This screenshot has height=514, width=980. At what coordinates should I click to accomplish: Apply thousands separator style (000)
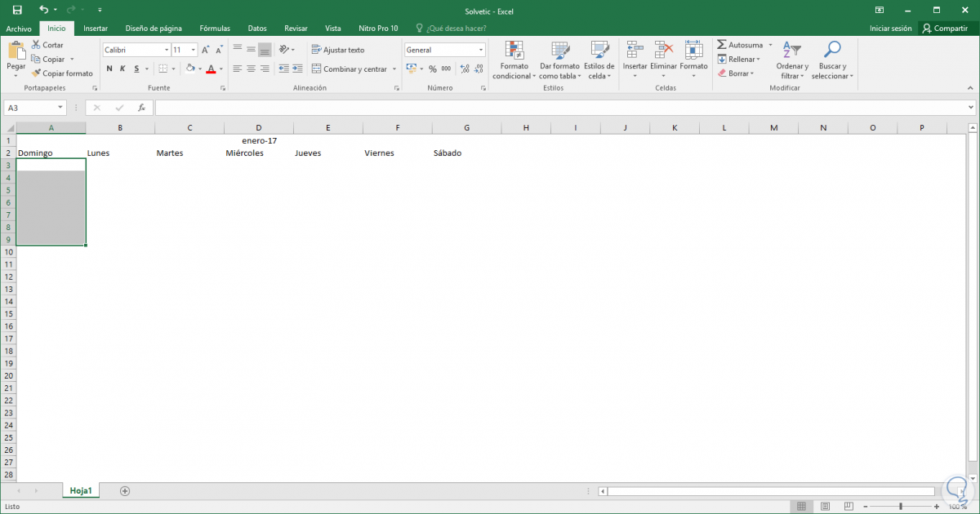tap(446, 69)
